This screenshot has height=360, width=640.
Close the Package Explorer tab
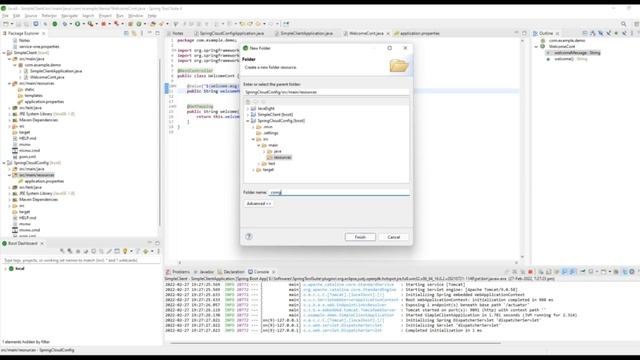44,33
